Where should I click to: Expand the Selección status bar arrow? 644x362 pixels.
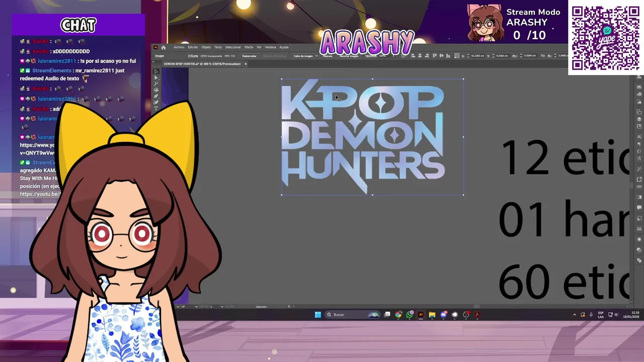289,306
